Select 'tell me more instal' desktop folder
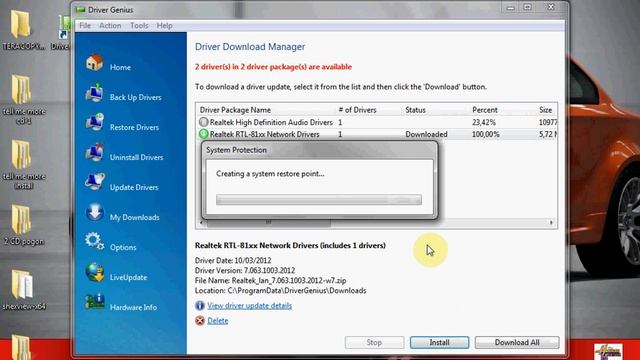The image size is (640, 360). [23, 164]
